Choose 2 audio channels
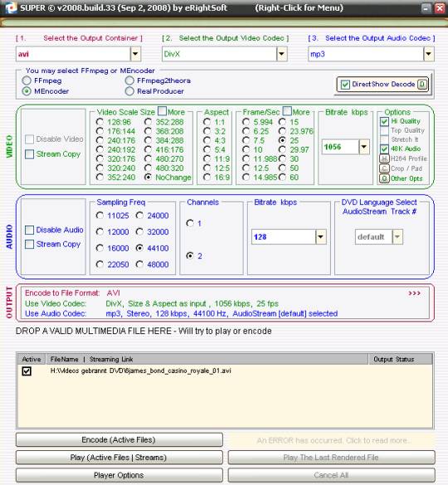 tap(190, 255)
